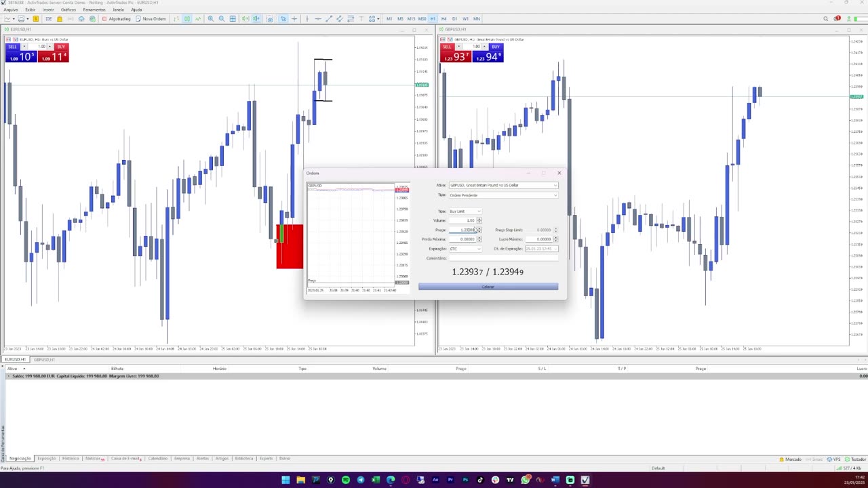Toggle the Algotrading button
This screenshot has height=488, width=868.
pos(115,19)
